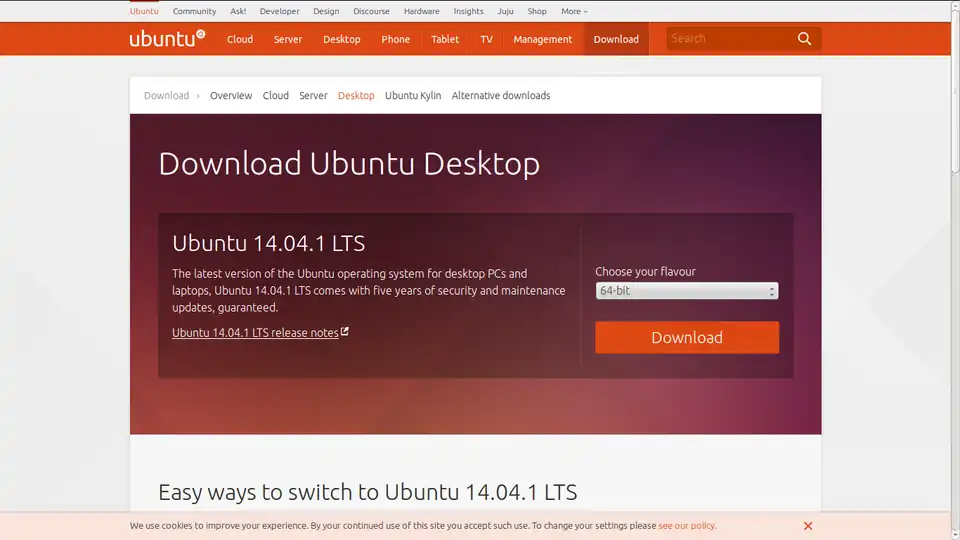The height and width of the screenshot is (540, 960).
Task: Go to Ubuntu Kylin sub-navigation tab
Action: coord(413,96)
